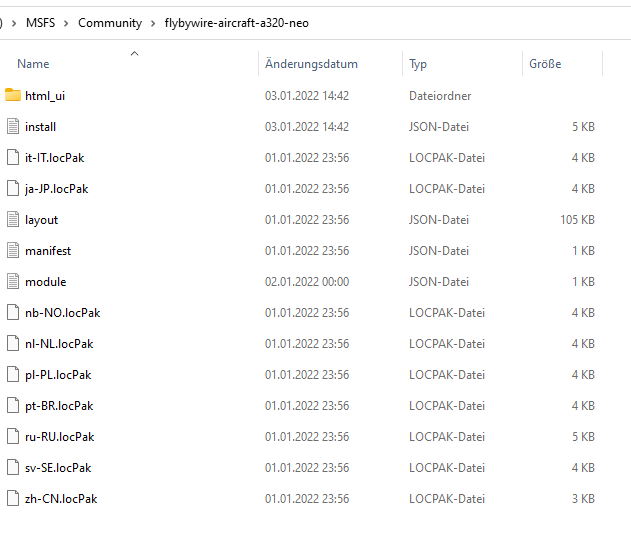Click the ja-JP.locPak file icon
The image size is (631, 544).
coord(13,188)
